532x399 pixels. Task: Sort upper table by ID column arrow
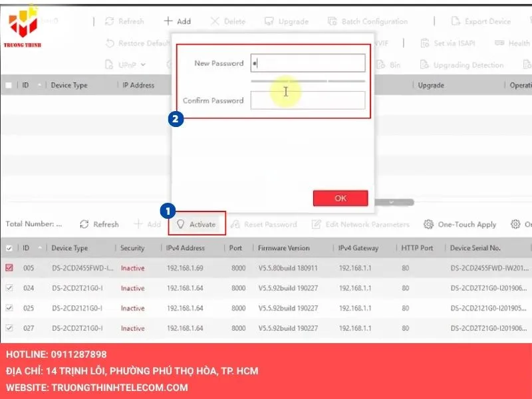[x=39, y=85]
